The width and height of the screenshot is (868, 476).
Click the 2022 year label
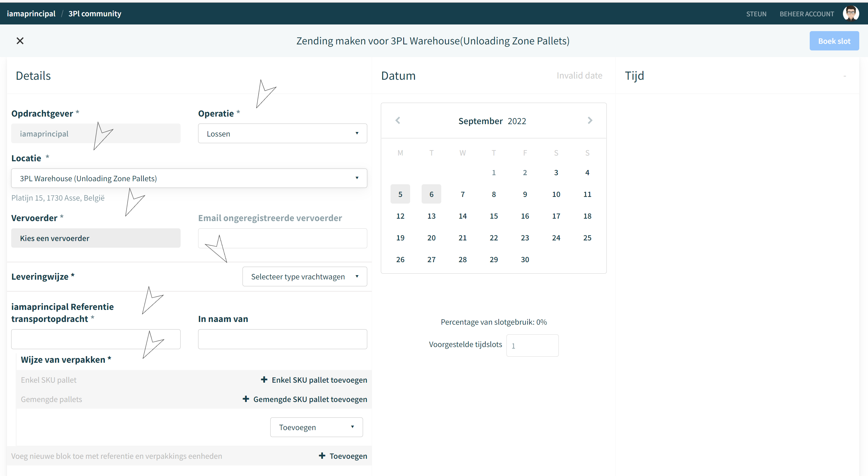[x=516, y=121]
